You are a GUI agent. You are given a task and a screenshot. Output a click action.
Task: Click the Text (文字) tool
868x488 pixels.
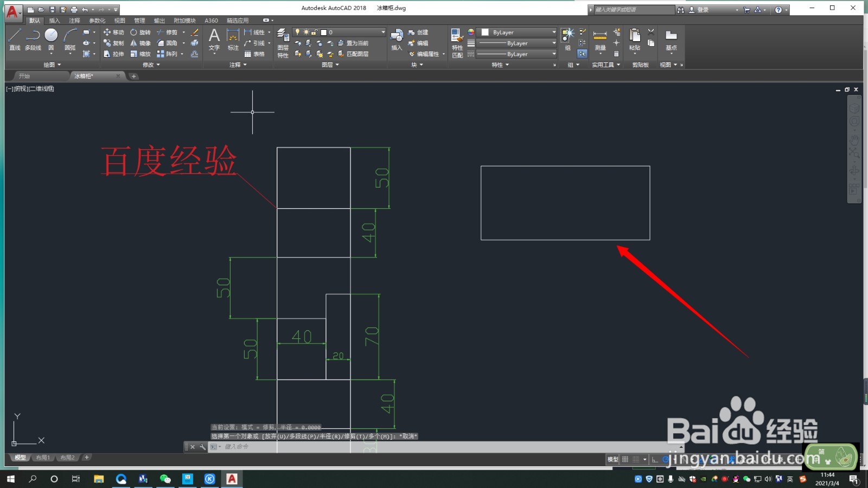coord(214,40)
